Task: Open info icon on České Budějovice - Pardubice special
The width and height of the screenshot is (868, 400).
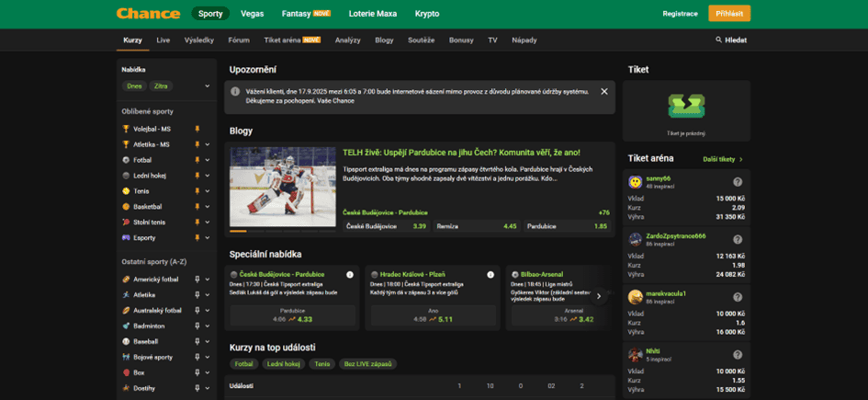Action: 350,274
